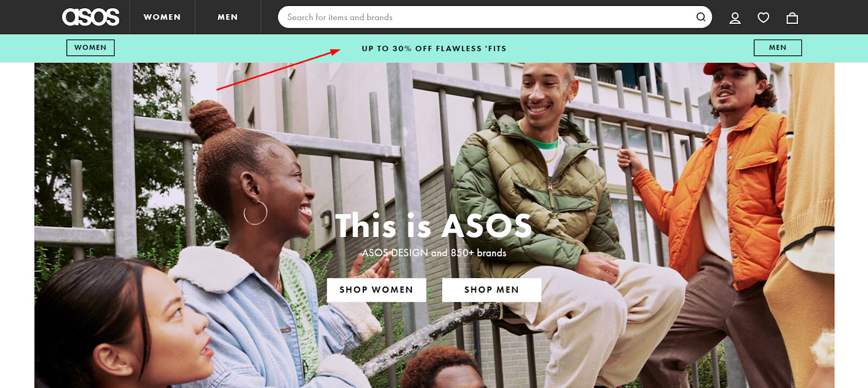The height and width of the screenshot is (388, 868).
Task: Open saved items via heart icon
Action: (x=763, y=18)
